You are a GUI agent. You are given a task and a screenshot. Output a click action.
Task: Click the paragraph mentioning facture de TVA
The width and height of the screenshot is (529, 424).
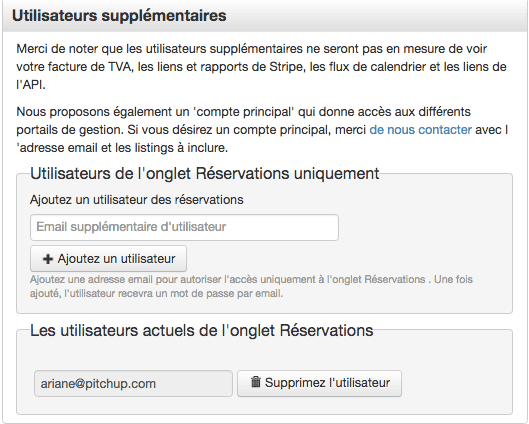261,67
